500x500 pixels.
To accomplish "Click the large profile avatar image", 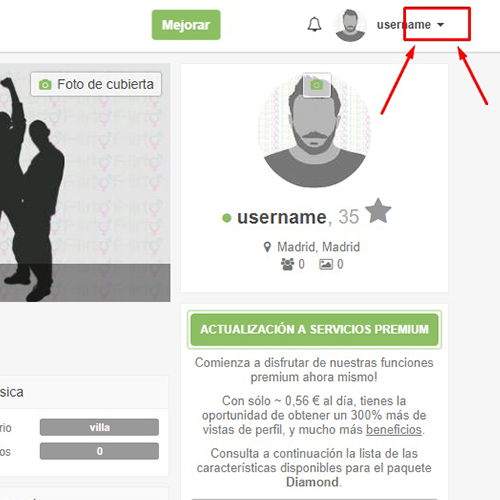I will click(x=314, y=130).
